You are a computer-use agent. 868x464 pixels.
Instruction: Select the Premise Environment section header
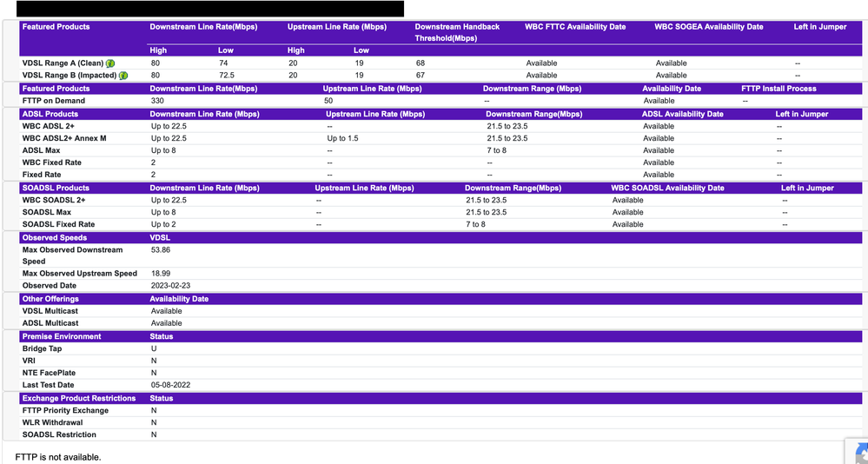62,336
